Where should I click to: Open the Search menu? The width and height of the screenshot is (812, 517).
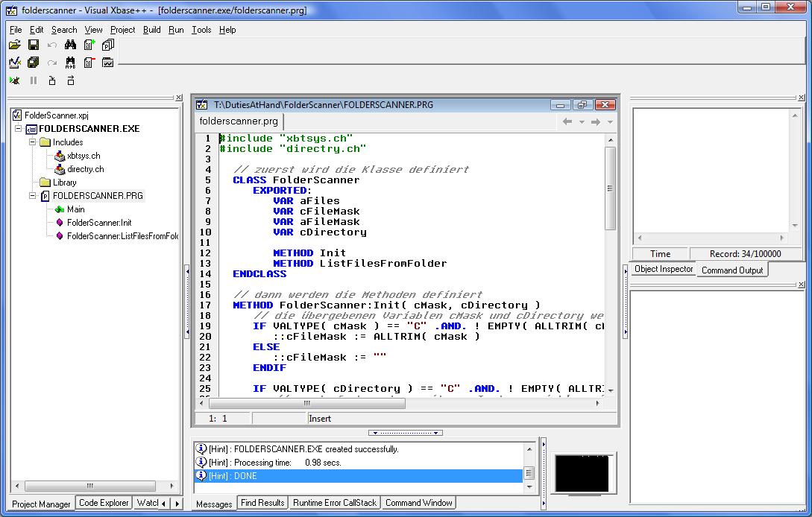64,30
